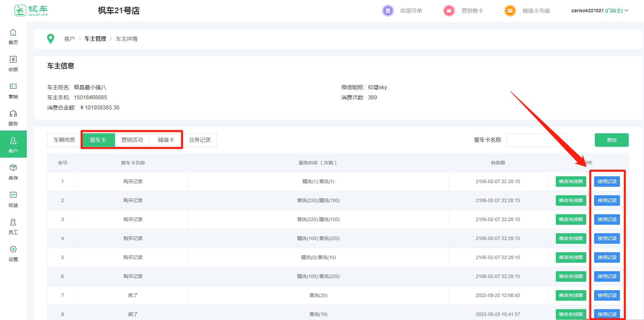Open 服务 service in sidebar
Screen dimensions: 644x320
point(13,118)
